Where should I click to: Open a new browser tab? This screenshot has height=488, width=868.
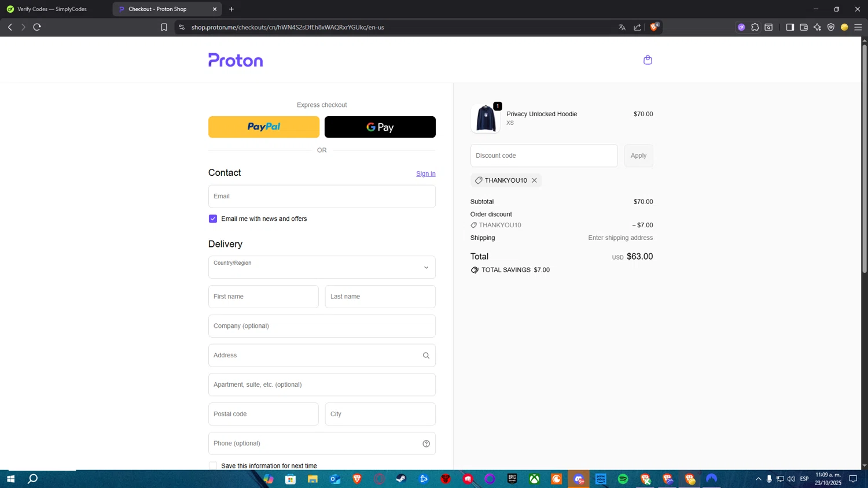tap(231, 9)
